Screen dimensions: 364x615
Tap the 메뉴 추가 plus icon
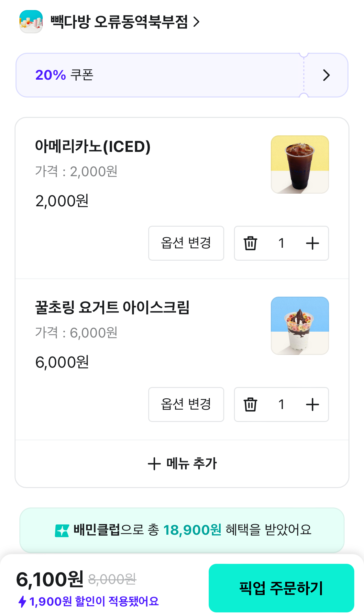click(154, 464)
